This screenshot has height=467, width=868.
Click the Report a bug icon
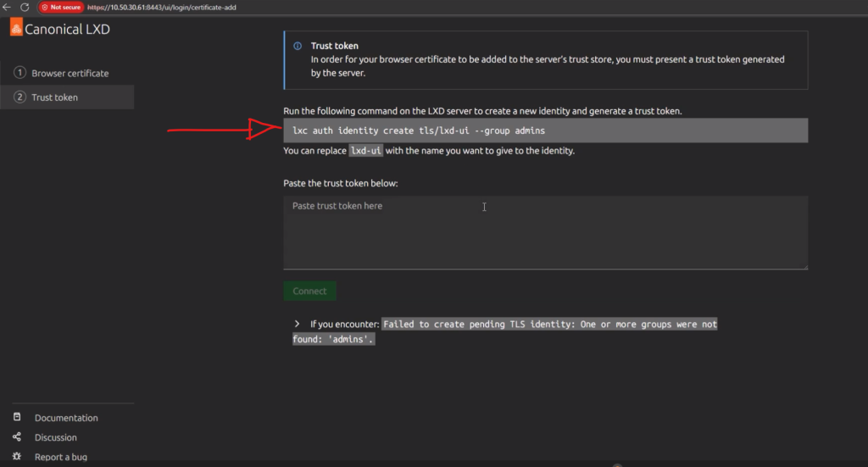tap(17, 457)
